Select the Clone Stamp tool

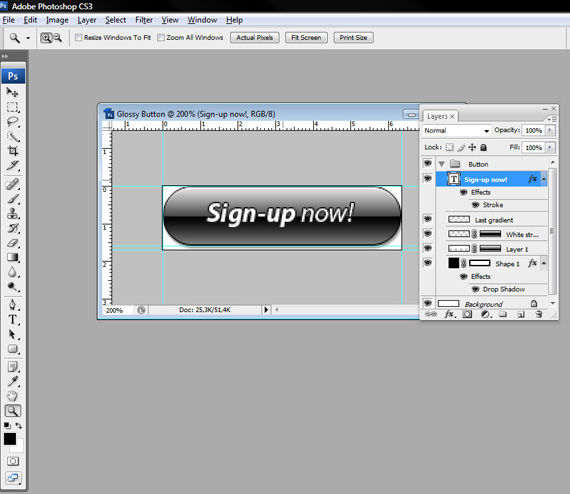point(13,213)
